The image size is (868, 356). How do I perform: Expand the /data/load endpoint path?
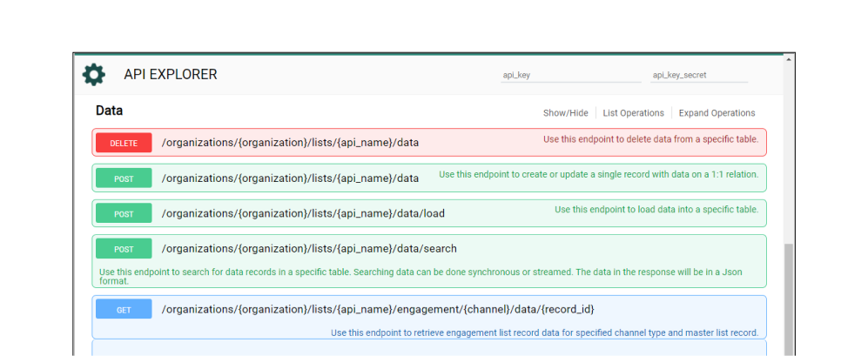coord(303,213)
